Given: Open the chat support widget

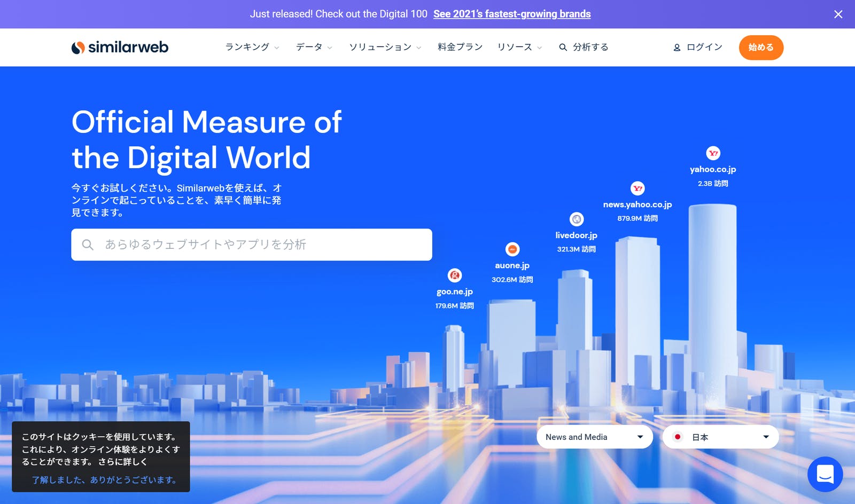Looking at the screenshot, I should (x=825, y=474).
